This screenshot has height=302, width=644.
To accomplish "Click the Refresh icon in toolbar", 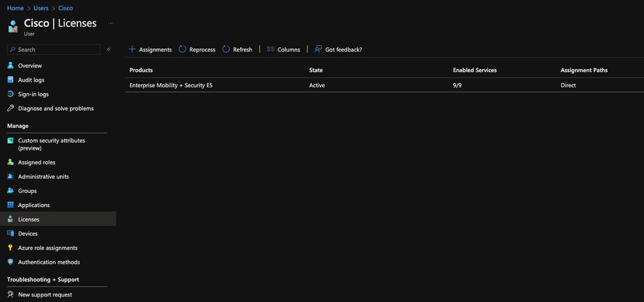I will coord(226,49).
